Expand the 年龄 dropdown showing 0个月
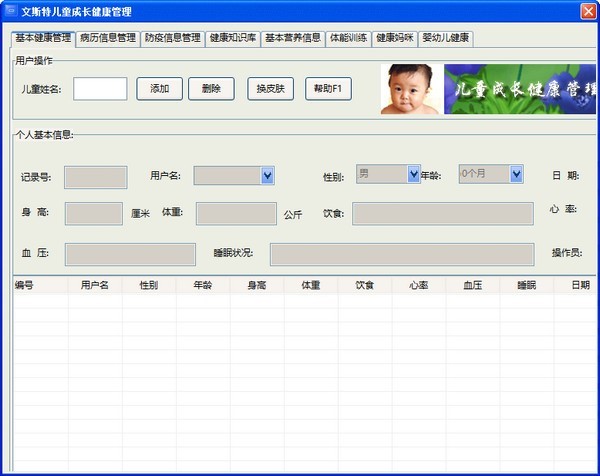 coord(516,174)
